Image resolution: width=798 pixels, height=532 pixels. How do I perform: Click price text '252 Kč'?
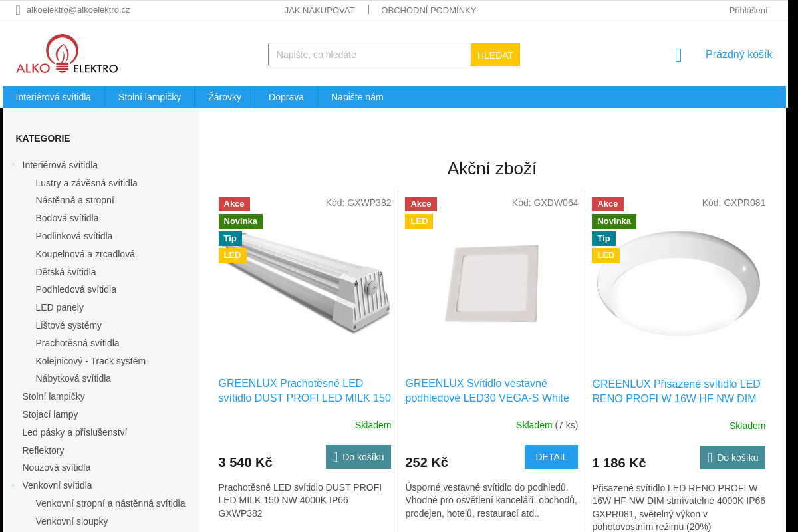pos(426,462)
